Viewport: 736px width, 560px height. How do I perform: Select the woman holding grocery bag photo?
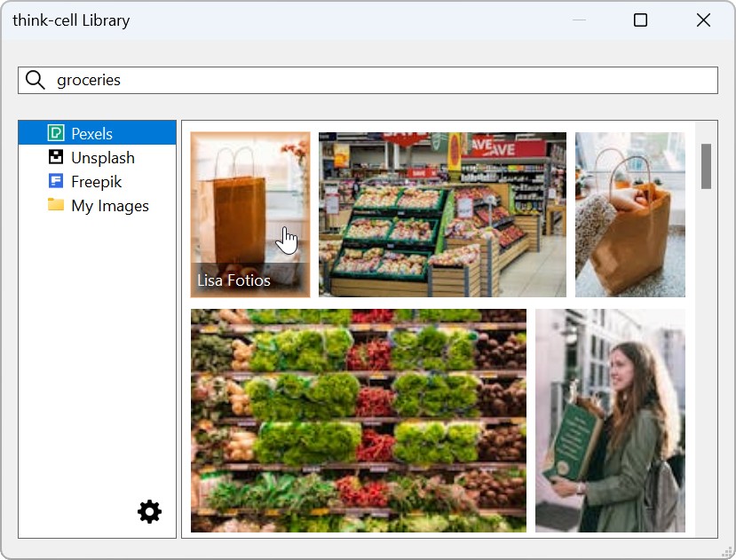pos(610,420)
